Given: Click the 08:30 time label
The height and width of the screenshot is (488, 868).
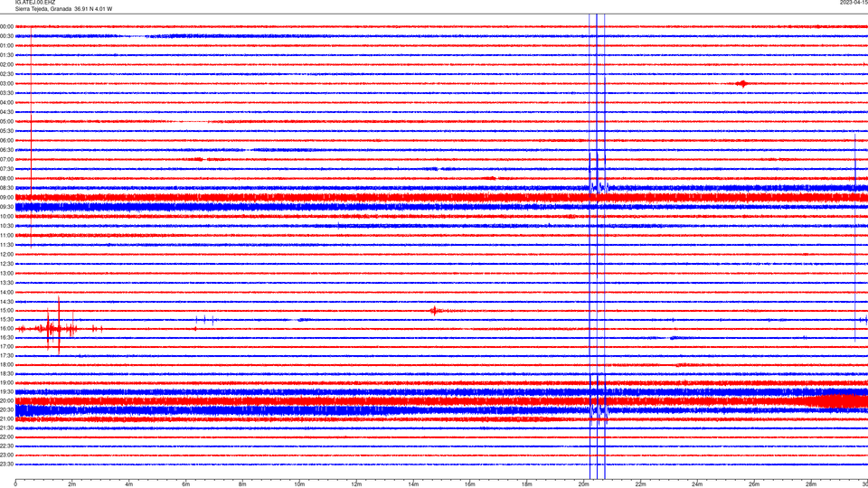Looking at the screenshot, I should coord(6,188).
